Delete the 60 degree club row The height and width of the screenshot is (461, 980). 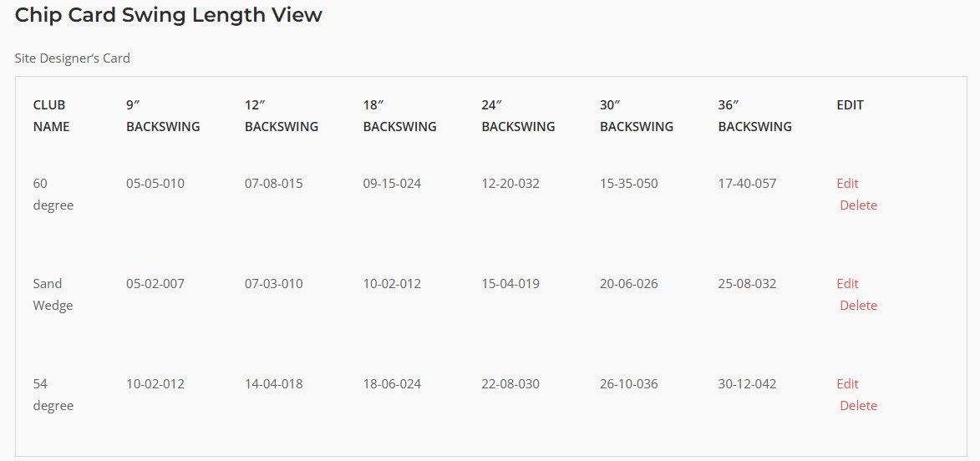pos(858,205)
